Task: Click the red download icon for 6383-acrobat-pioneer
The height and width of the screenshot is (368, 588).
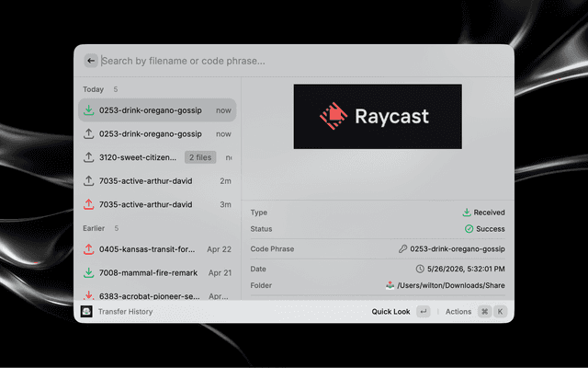Action: (88, 295)
